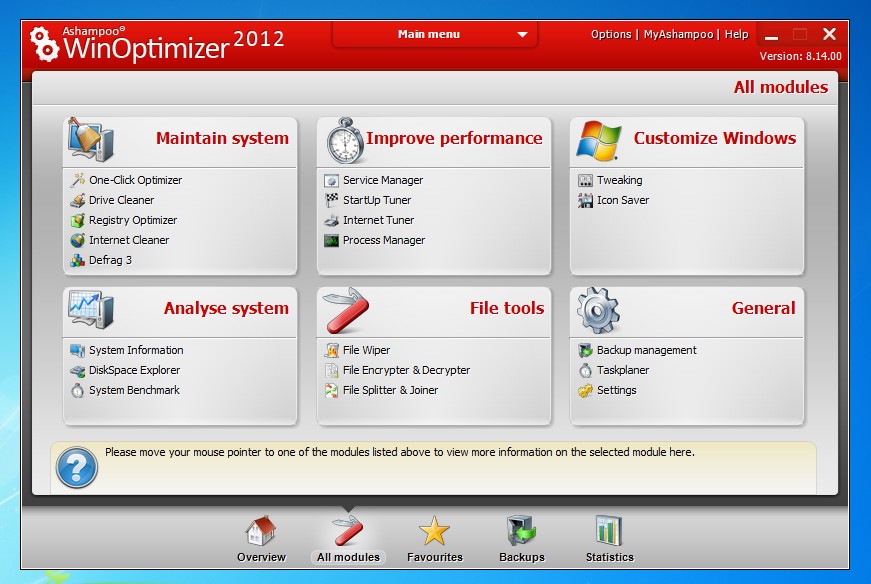Click the General gear icon
Image resolution: width=871 pixels, height=584 pixels.
click(x=598, y=311)
